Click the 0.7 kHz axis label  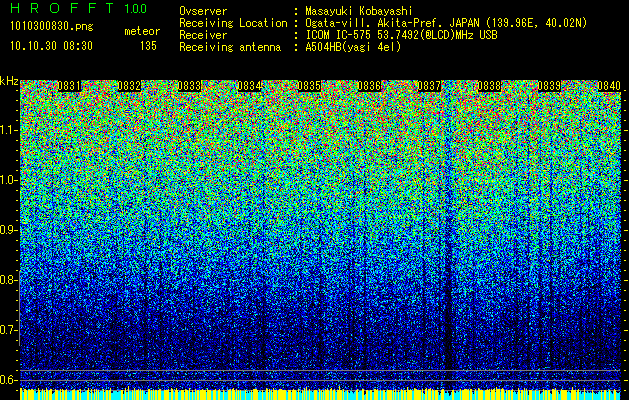8,330
